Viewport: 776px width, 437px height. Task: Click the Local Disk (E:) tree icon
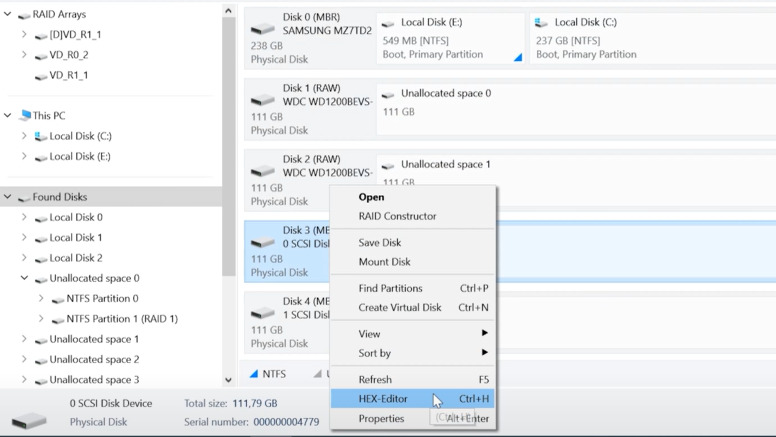tap(41, 157)
